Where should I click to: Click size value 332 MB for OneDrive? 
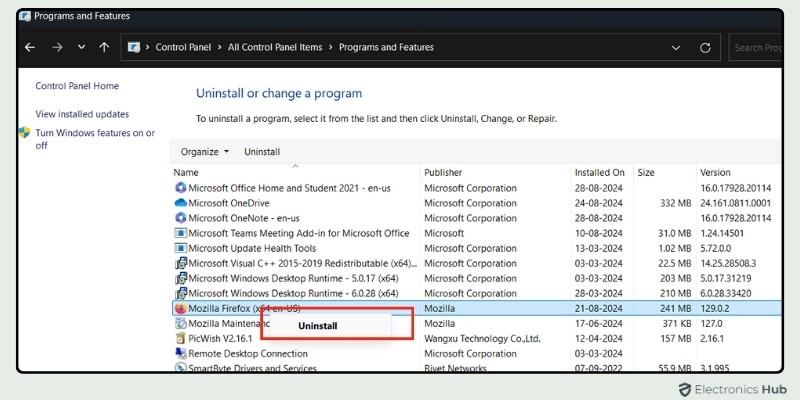pos(675,203)
